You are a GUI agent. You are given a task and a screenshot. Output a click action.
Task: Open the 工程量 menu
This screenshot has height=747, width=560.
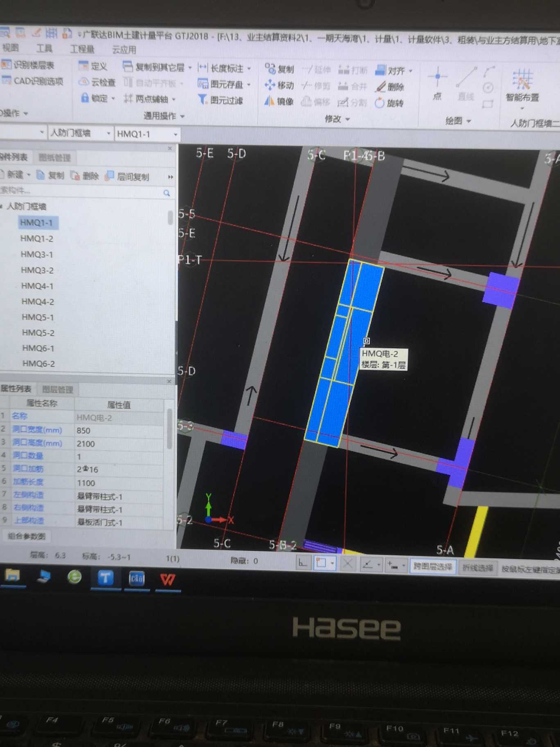tap(82, 49)
